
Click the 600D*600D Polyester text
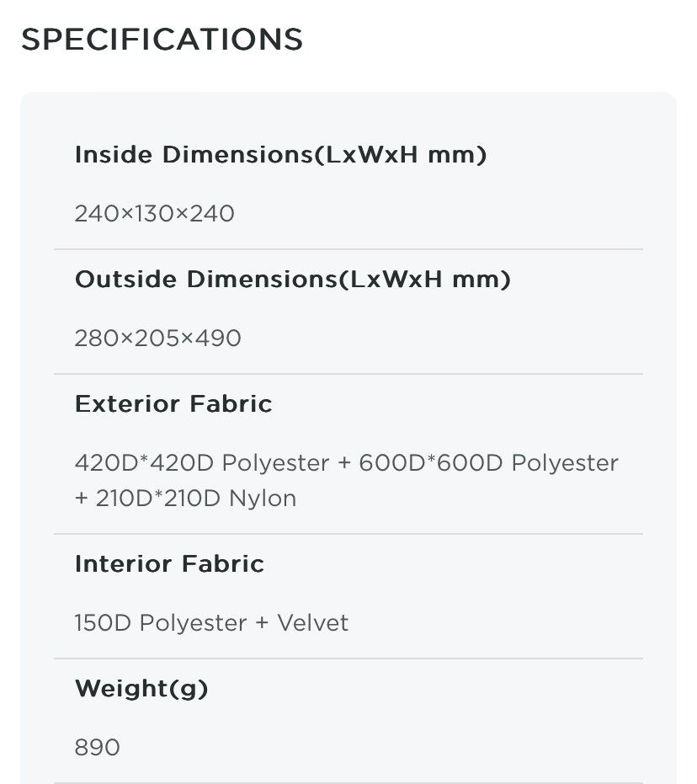coord(488,463)
